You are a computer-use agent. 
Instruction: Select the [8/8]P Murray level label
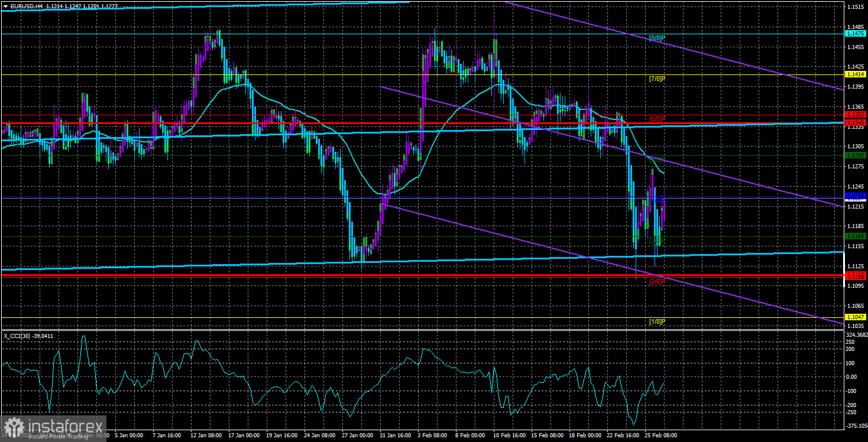point(658,38)
